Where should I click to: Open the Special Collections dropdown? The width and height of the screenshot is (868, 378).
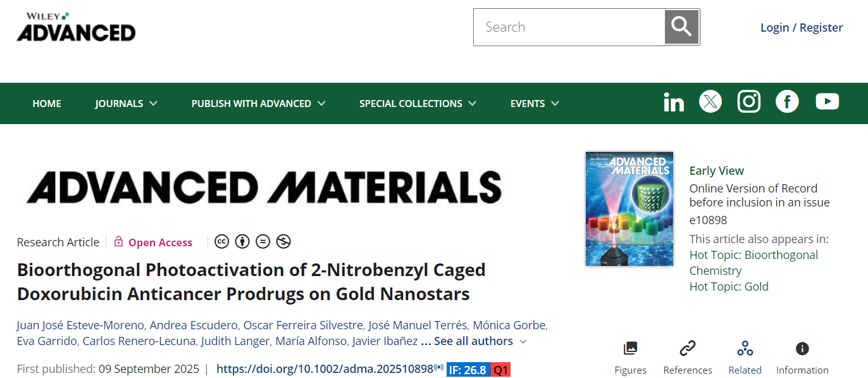418,103
